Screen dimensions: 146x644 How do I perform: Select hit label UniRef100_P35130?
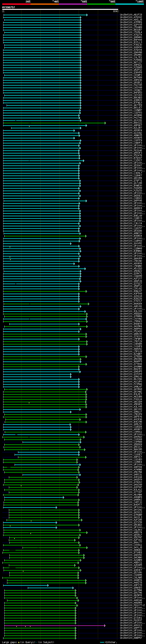point(131,45)
